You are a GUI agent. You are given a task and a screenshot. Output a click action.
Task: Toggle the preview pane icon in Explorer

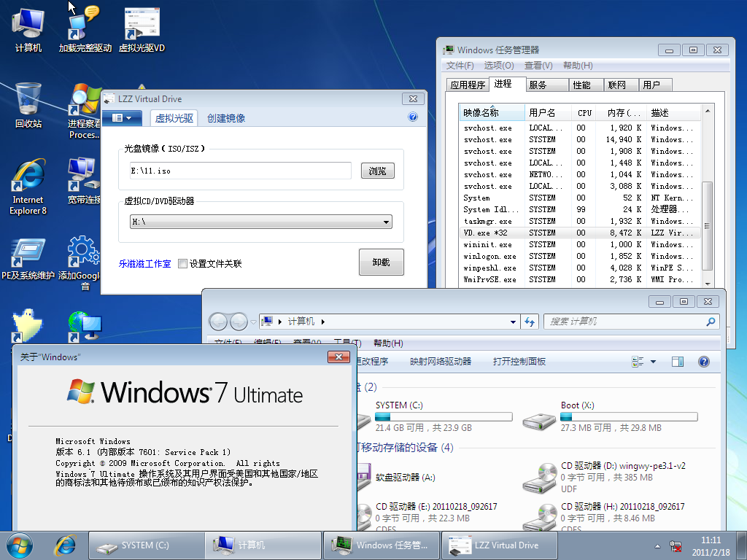[x=678, y=362]
